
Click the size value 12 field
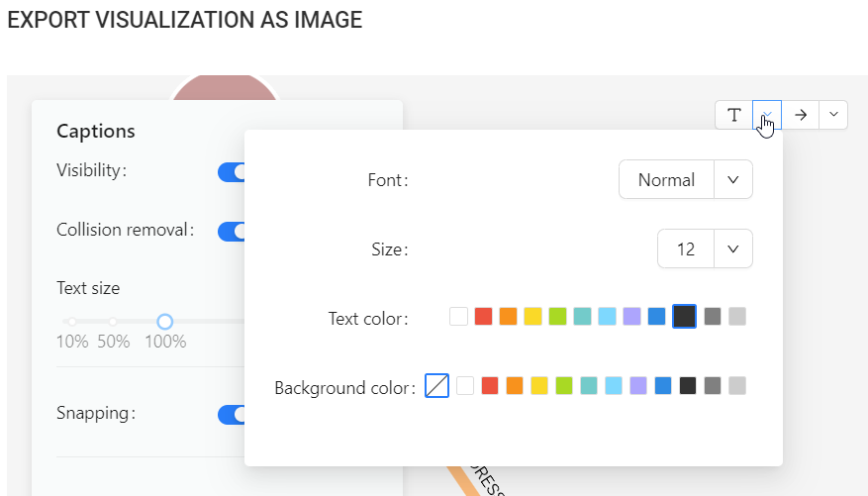pyautogui.click(x=686, y=249)
